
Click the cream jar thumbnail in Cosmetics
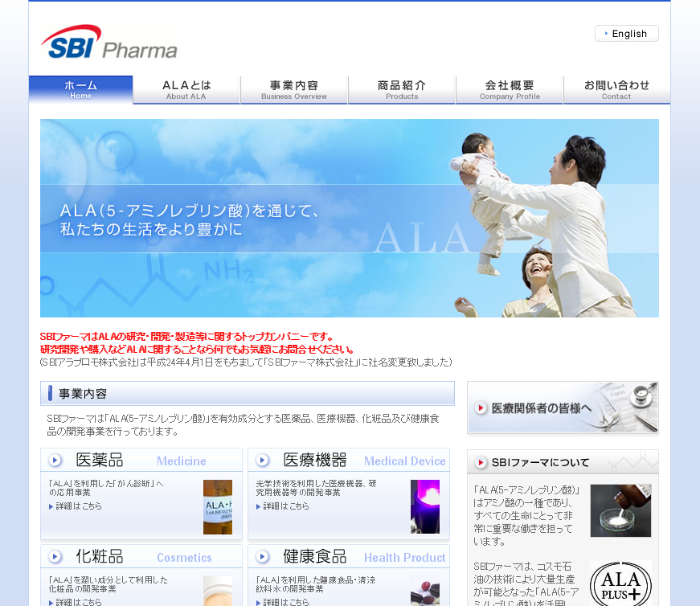click(218, 591)
